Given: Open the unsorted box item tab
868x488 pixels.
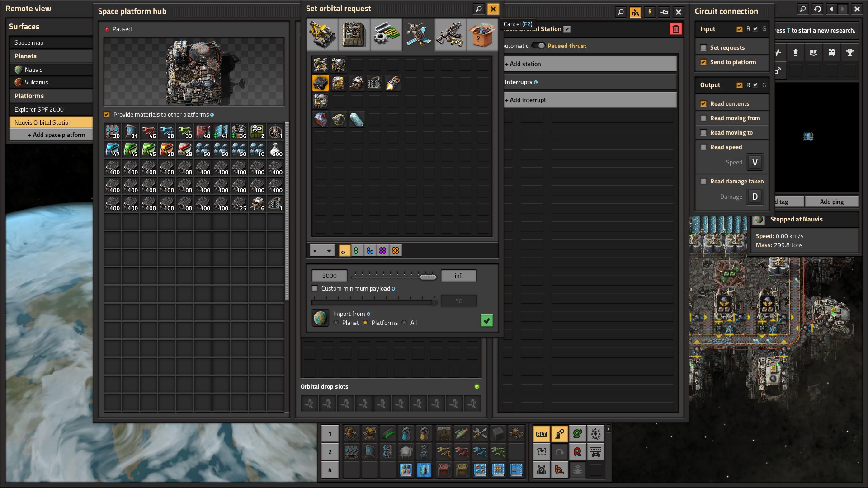Looking at the screenshot, I should (x=482, y=34).
